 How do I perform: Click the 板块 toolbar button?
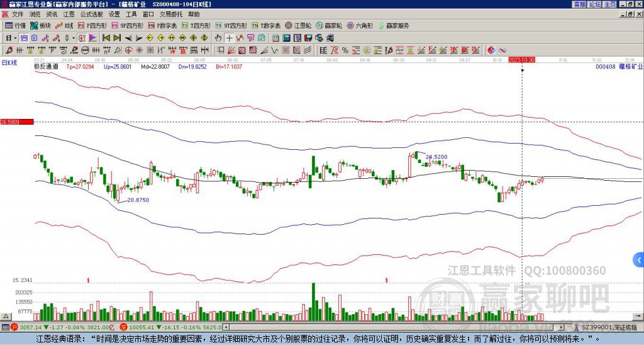click(40, 25)
